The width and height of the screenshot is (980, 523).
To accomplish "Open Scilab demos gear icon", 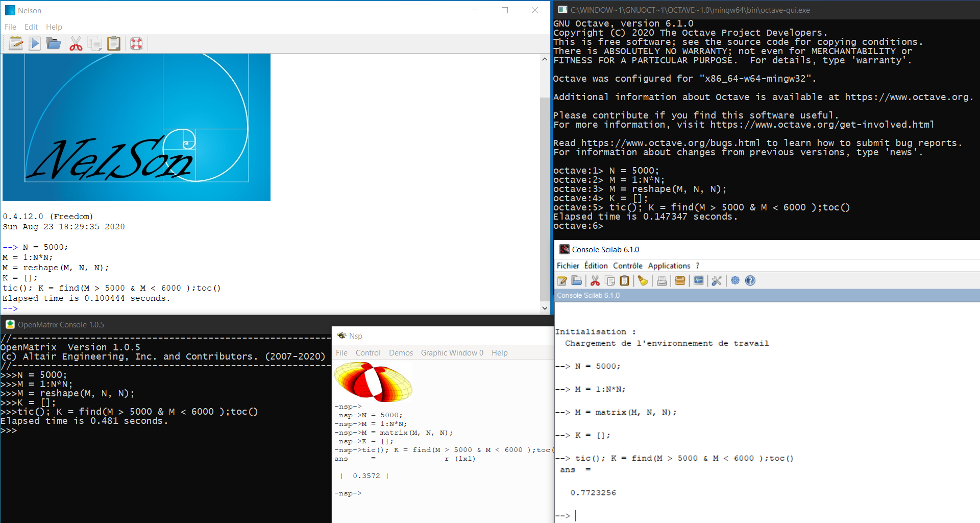I will [x=735, y=280].
